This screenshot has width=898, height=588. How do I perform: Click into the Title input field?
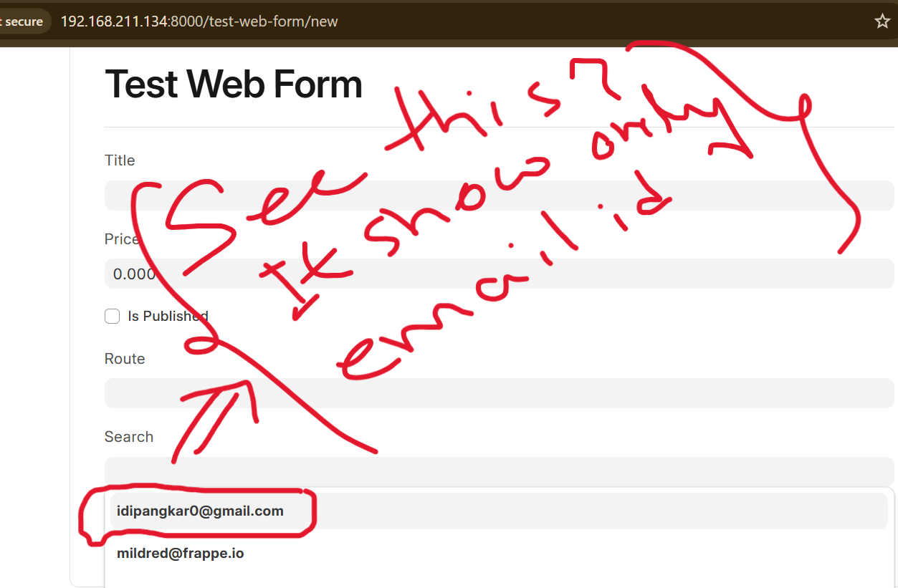tap(499, 196)
